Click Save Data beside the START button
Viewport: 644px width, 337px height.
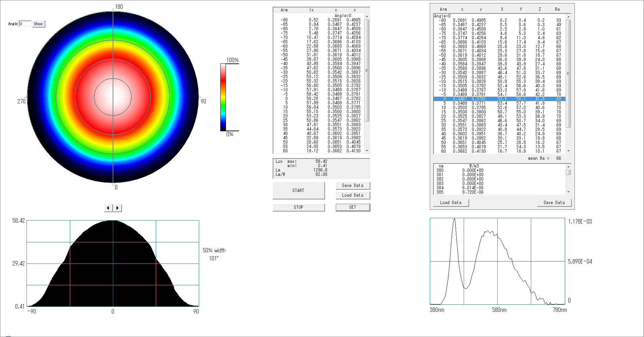click(x=353, y=186)
